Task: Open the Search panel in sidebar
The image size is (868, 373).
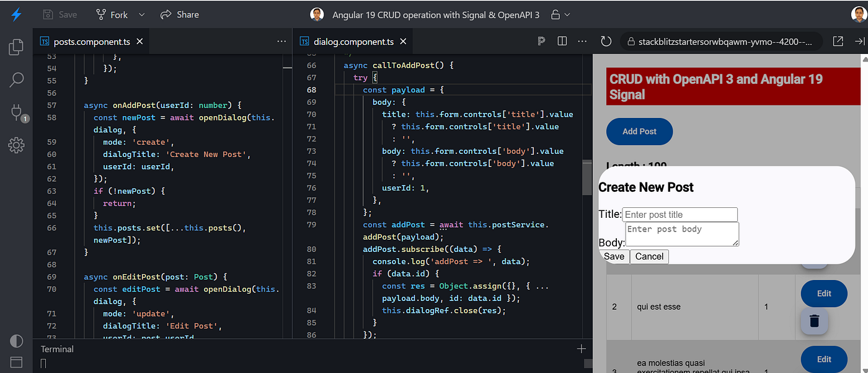Action: click(16, 79)
